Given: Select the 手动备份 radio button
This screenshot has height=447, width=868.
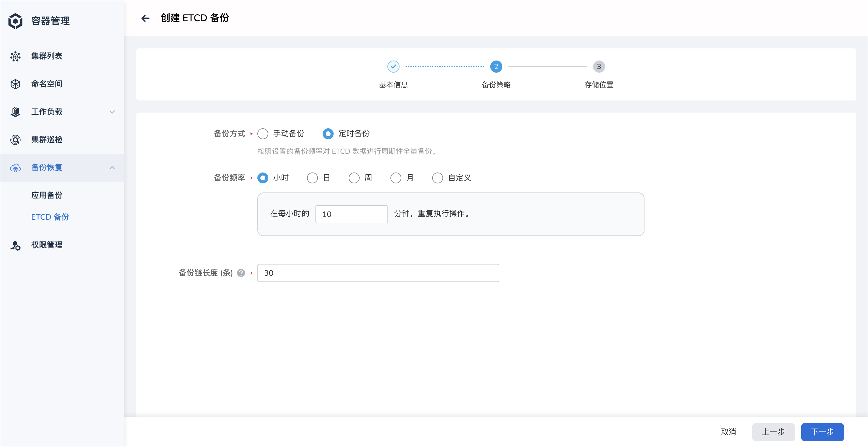Looking at the screenshot, I should pos(263,134).
